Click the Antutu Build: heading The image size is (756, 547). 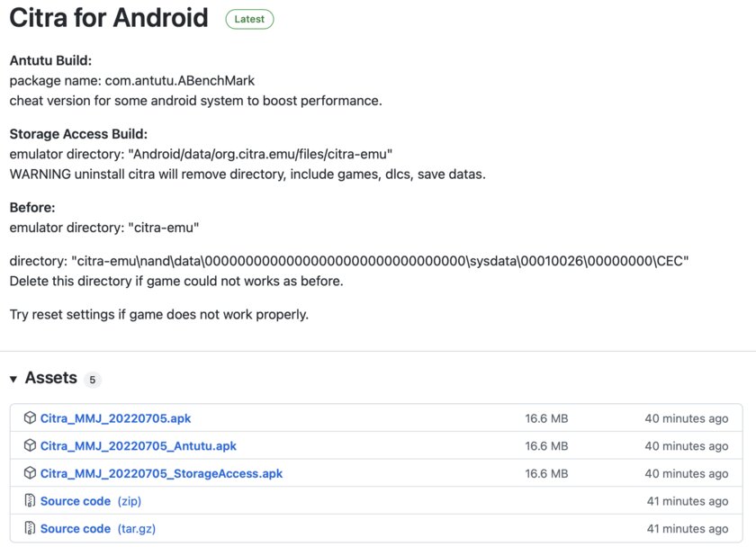[x=50, y=60]
